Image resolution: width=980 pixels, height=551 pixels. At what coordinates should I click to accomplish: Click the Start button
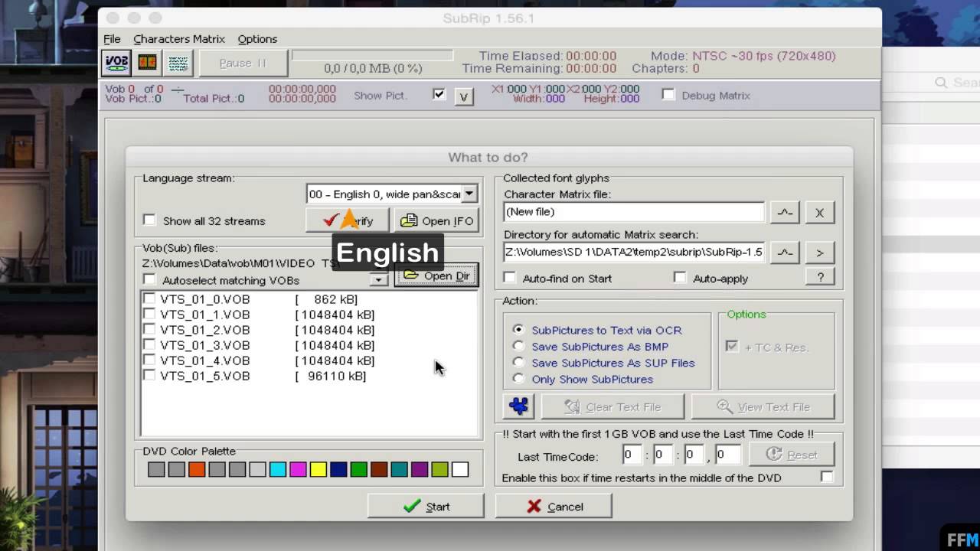(x=426, y=507)
